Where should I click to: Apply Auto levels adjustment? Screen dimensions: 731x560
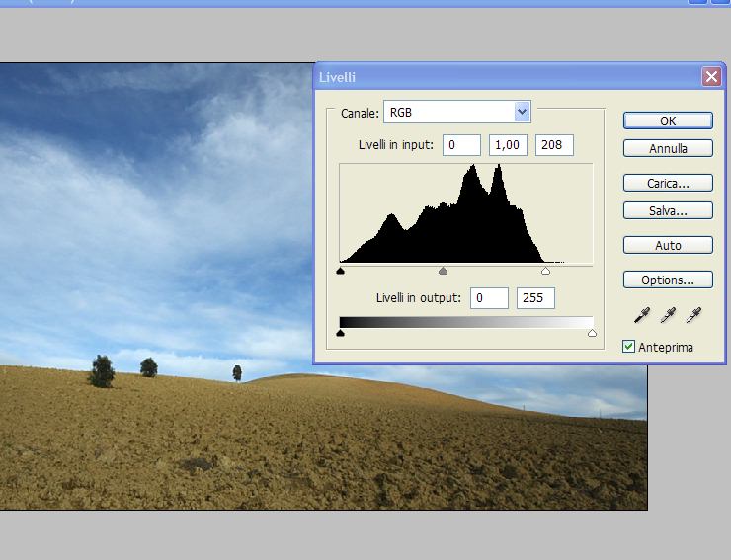(x=668, y=245)
